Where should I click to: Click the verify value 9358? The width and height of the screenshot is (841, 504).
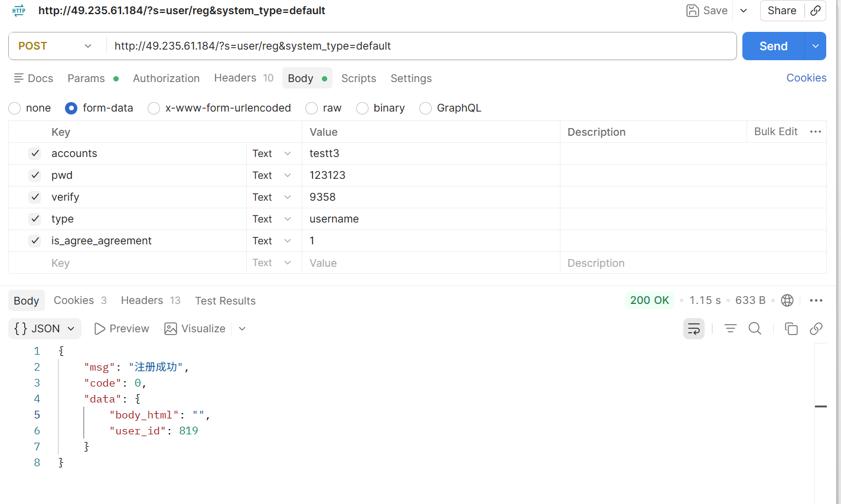322,197
